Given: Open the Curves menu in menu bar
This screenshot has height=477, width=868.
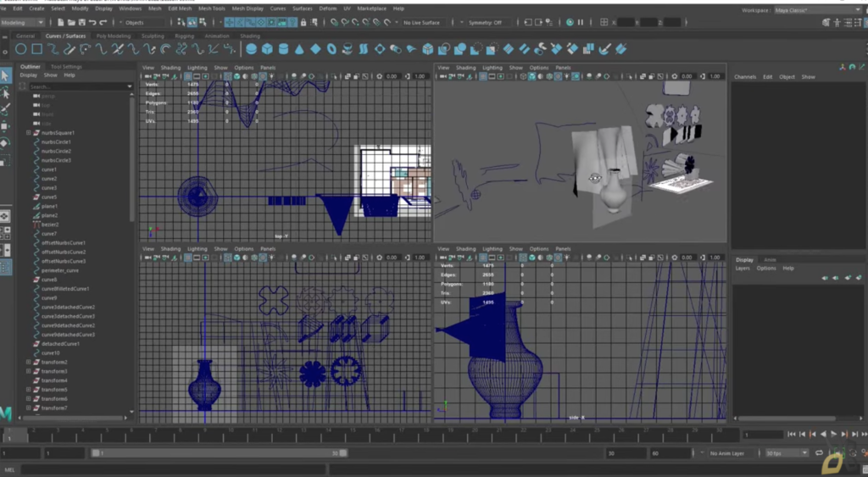Looking at the screenshot, I should (x=278, y=8).
